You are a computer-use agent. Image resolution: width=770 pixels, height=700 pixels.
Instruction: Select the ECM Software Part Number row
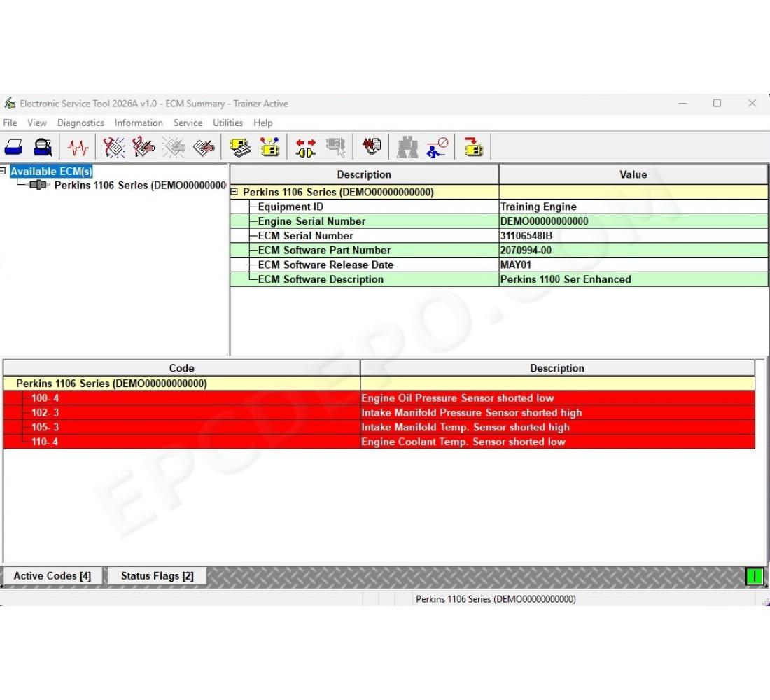click(x=498, y=250)
